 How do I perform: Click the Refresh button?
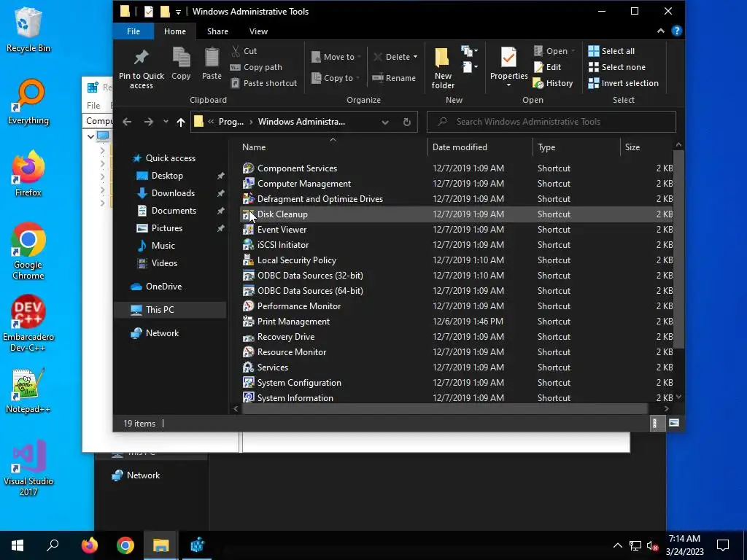coord(407,122)
